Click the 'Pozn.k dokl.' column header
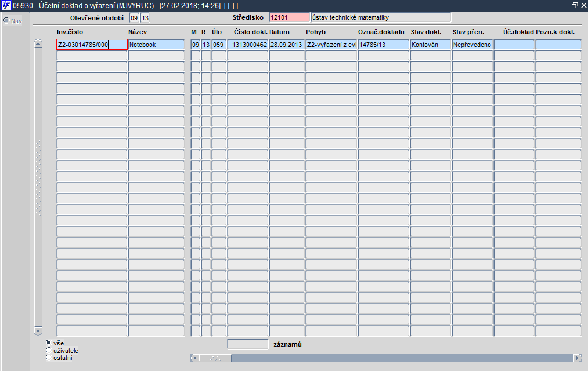Viewport: 588px width, 371px height. 555,32
